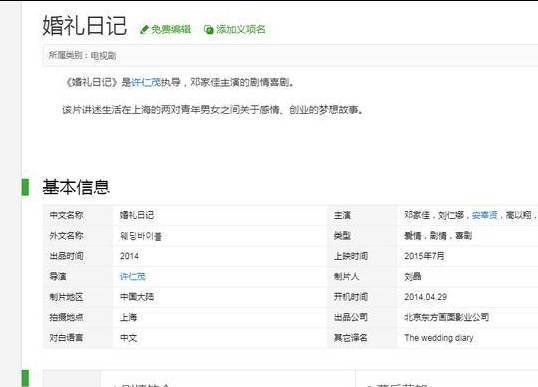Select the 出品公司 label
The height and width of the screenshot is (387, 538).
coord(351,317)
